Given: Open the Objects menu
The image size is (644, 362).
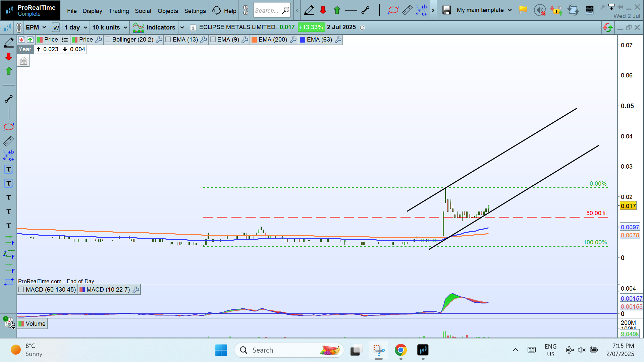Looking at the screenshot, I should [168, 11].
